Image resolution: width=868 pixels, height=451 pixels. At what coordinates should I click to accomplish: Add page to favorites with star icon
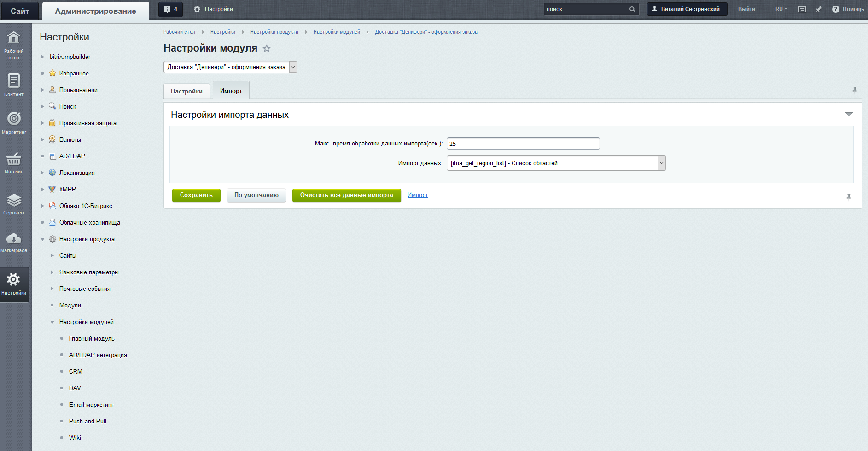coord(267,48)
